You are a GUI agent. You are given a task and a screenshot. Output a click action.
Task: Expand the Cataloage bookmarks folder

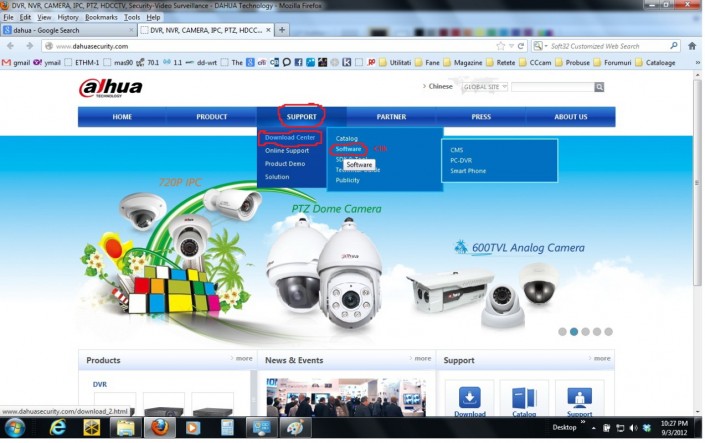[654, 62]
